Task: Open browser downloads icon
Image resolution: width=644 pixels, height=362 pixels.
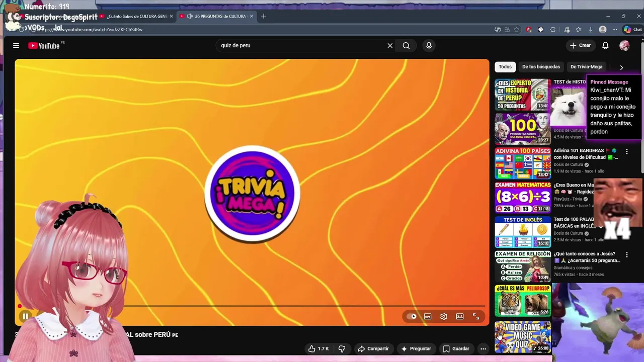Action: pyautogui.click(x=591, y=30)
